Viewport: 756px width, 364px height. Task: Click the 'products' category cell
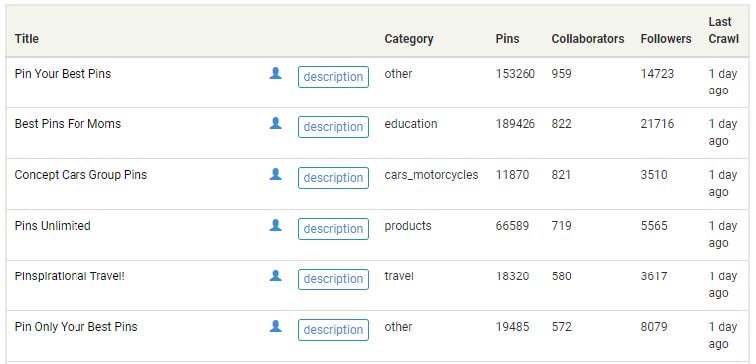click(408, 226)
